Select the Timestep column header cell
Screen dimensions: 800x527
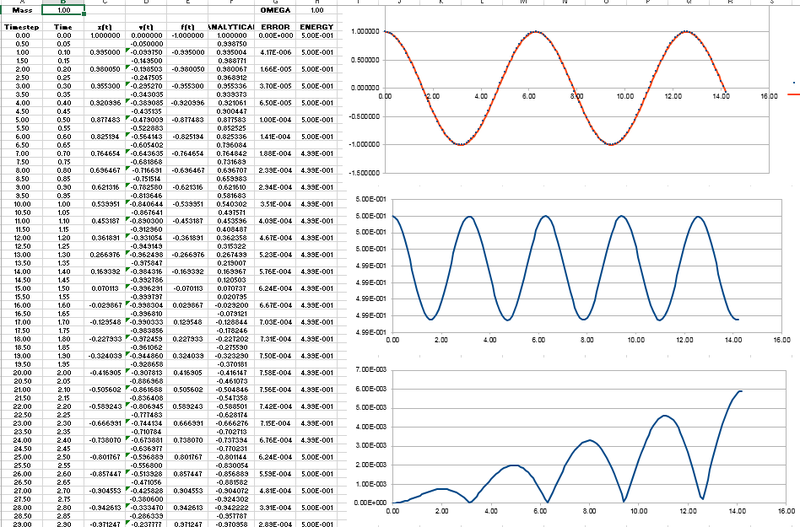pyautogui.click(x=21, y=27)
